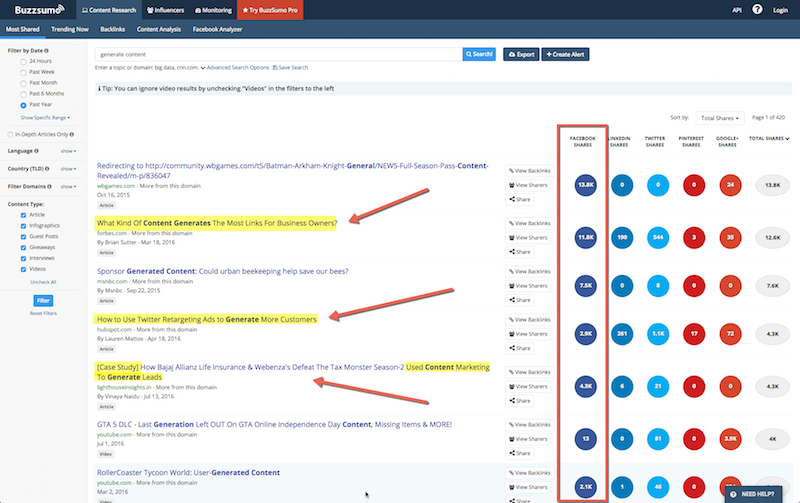Click the 7.5K Facebook shares circle

click(586, 286)
